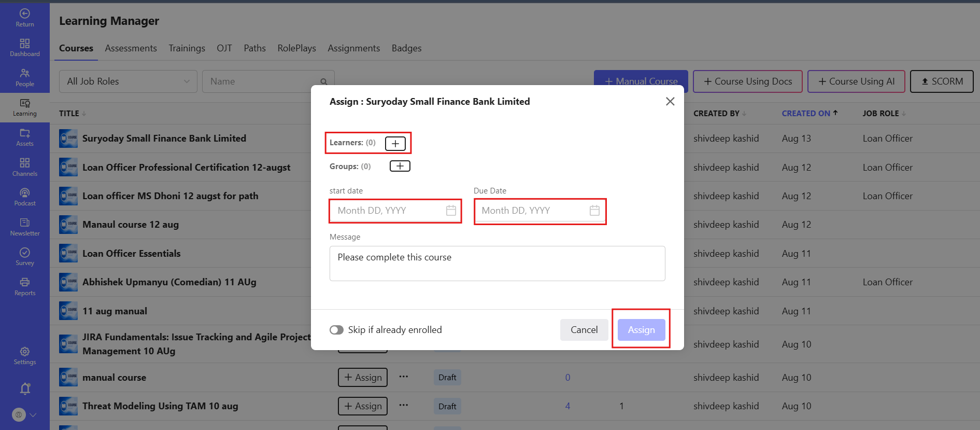Open the Podcast section in sidebar
Image resolution: width=980 pixels, height=430 pixels.
pyautogui.click(x=25, y=197)
